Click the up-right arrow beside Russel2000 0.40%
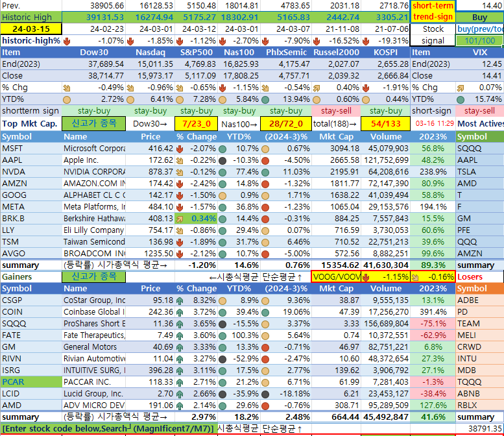 click(x=317, y=88)
